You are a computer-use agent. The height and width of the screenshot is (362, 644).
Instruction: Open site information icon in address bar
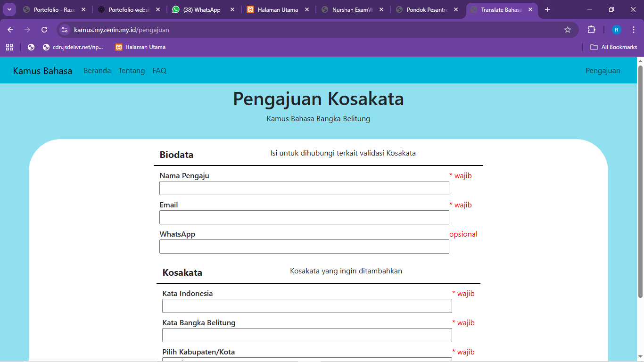(64, 29)
